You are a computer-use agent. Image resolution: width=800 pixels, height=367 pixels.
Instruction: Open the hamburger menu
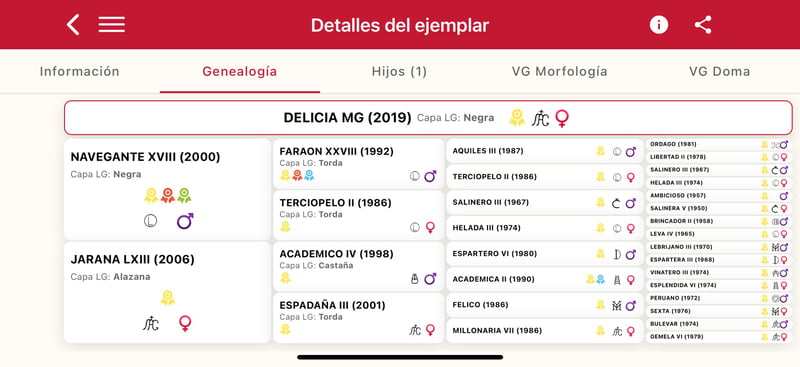pos(112,25)
